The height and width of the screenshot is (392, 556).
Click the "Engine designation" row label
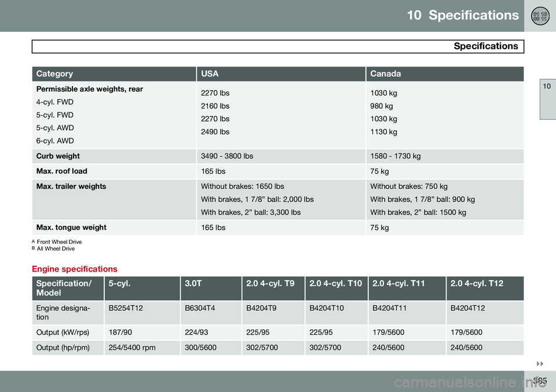click(63, 313)
